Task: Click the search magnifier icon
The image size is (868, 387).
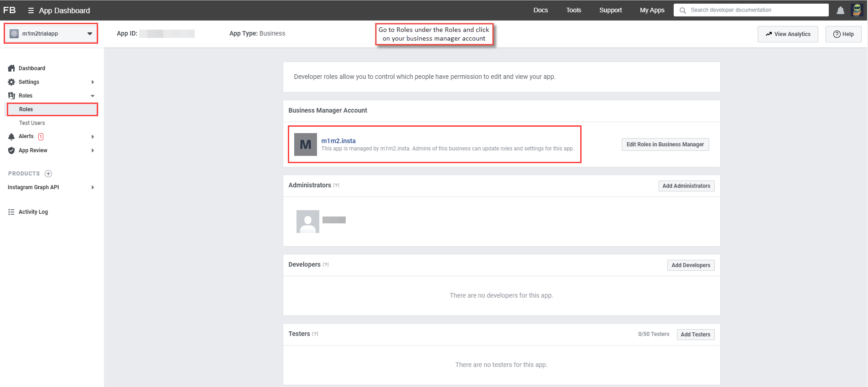Action: click(x=682, y=10)
